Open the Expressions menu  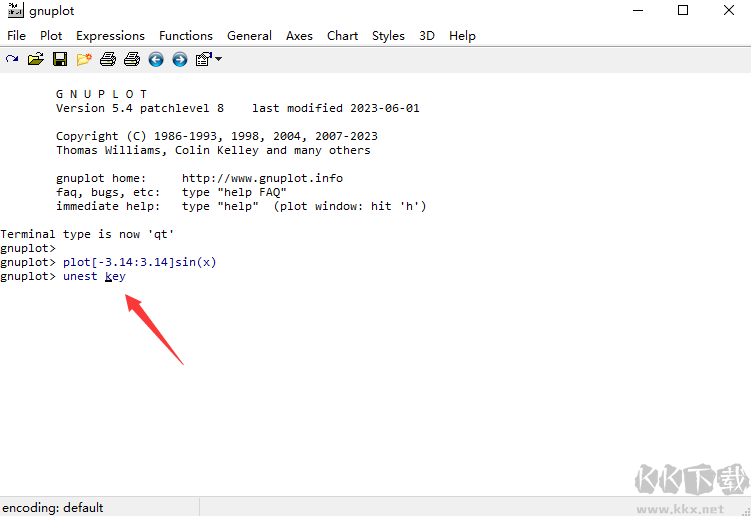(110, 35)
